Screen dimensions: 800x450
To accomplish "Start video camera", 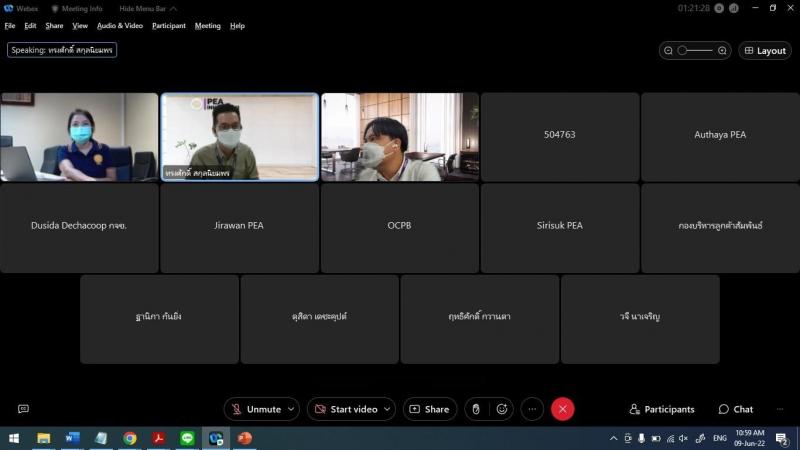I will tap(345, 409).
